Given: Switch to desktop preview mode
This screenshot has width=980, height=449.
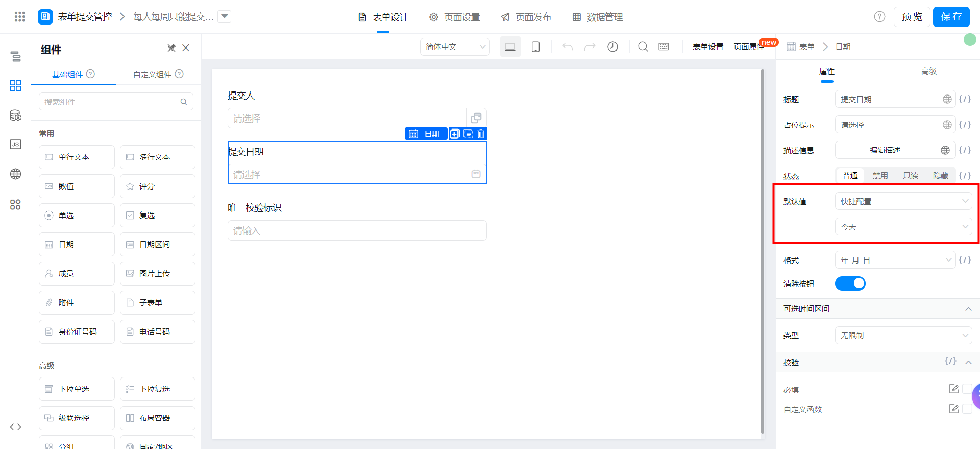Looking at the screenshot, I should 510,46.
